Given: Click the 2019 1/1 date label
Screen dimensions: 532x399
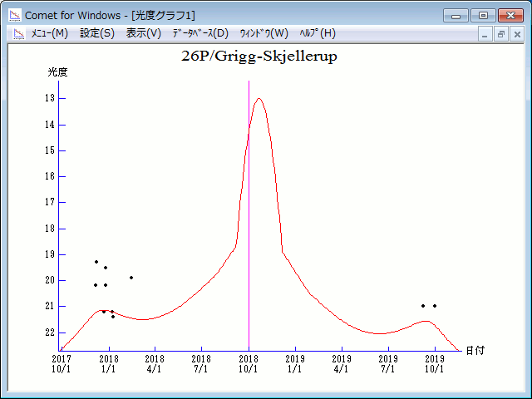Looking at the screenshot, I should pos(295,364).
